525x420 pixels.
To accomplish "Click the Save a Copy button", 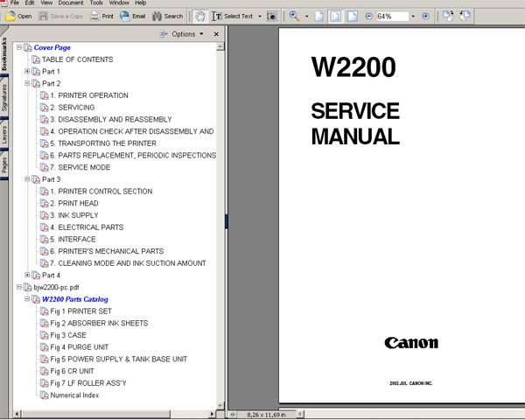I will point(61,16).
